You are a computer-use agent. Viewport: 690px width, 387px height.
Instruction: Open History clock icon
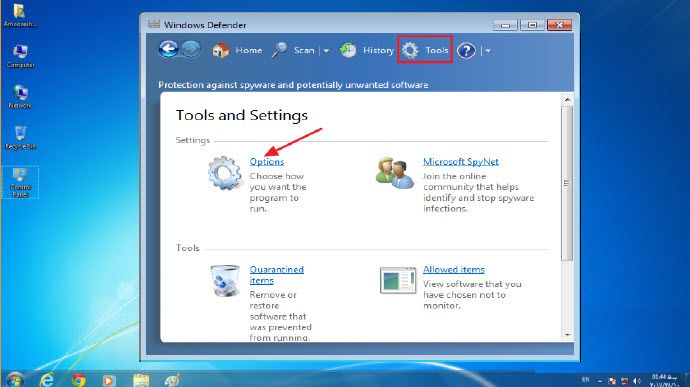pyautogui.click(x=348, y=50)
